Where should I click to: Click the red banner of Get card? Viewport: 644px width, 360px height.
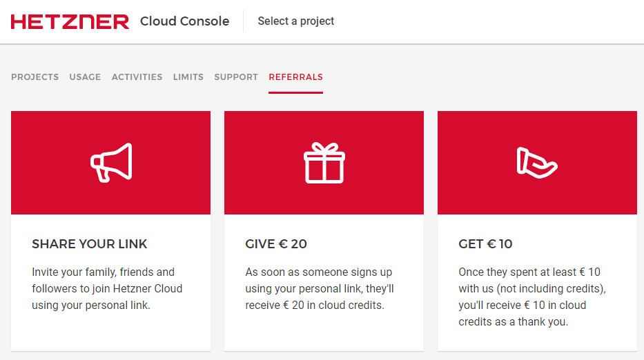pos(537,163)
